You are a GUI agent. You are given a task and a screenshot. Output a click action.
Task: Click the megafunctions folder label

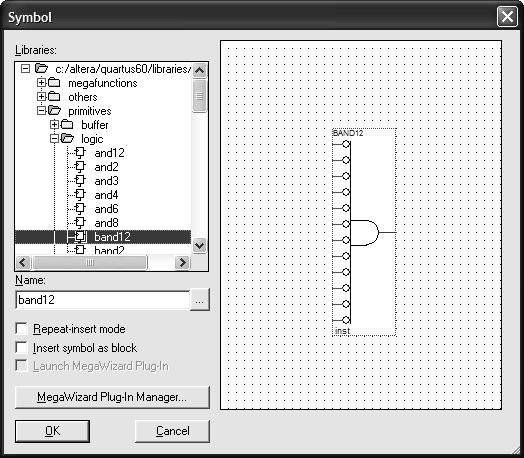pos(103,83)
